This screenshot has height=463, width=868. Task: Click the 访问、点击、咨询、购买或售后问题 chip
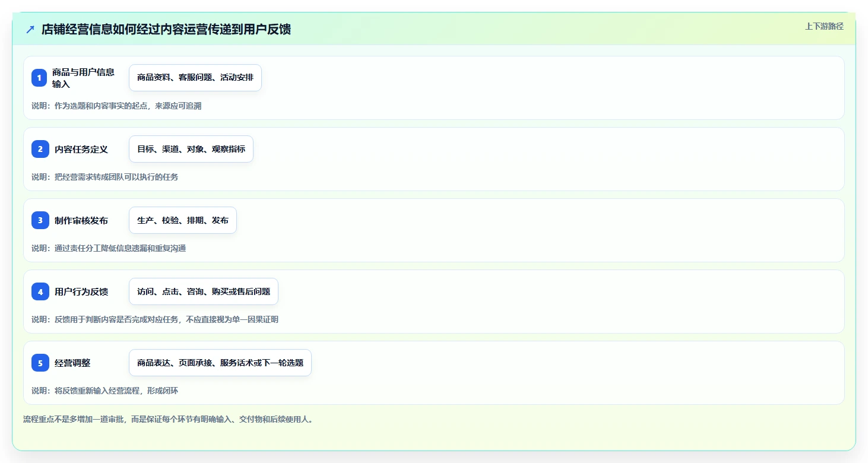pos(204,291)
